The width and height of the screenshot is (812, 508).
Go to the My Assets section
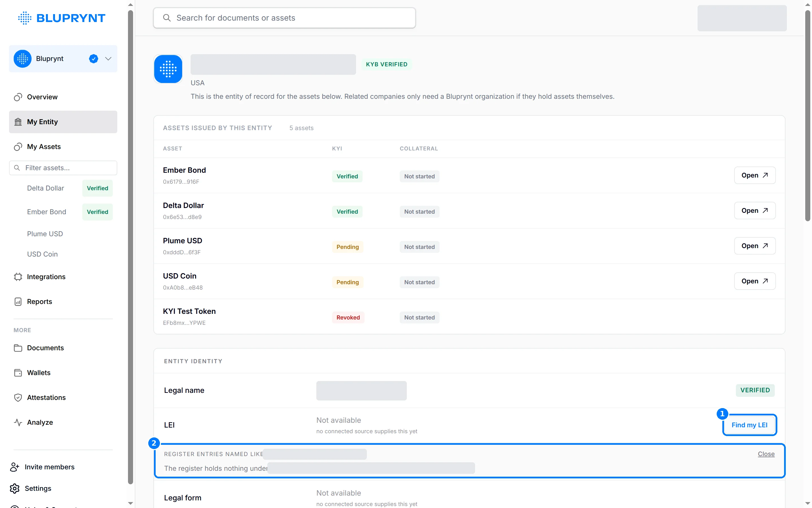[63, 147]
